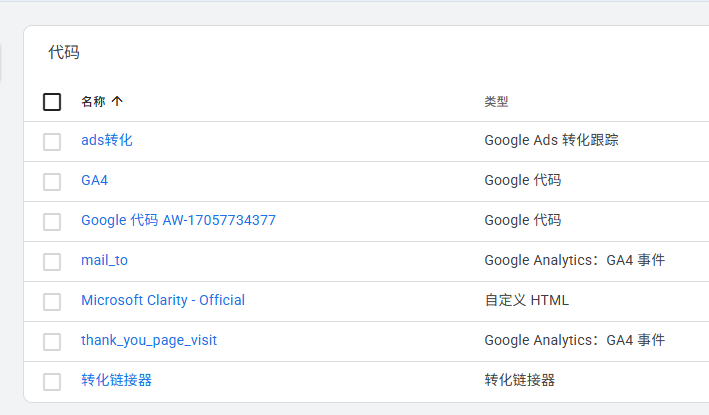Sort by the 类型 column header

click(496, 101)
